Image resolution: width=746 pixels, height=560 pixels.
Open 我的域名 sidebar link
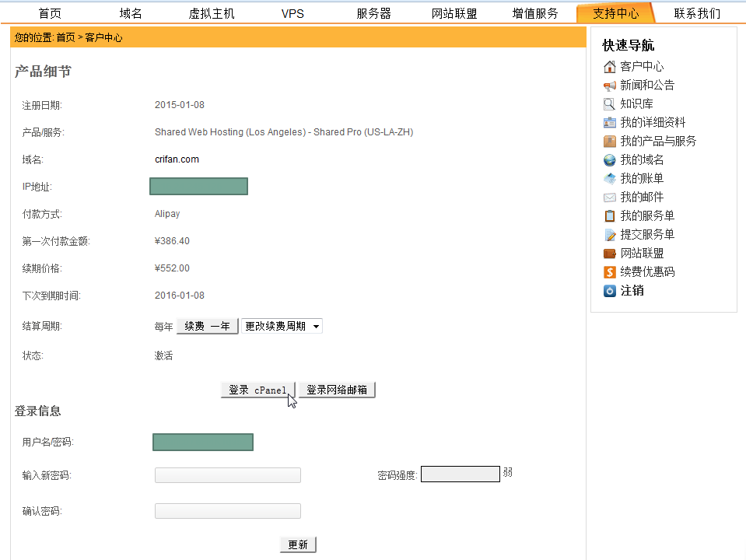[x=642, y=159]
